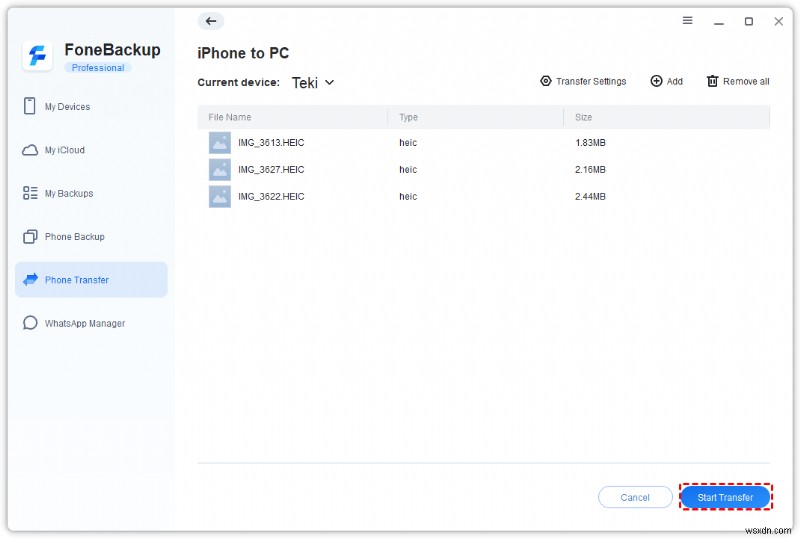
Task: Open My Devices section
Action: click(x=91, y=107)
